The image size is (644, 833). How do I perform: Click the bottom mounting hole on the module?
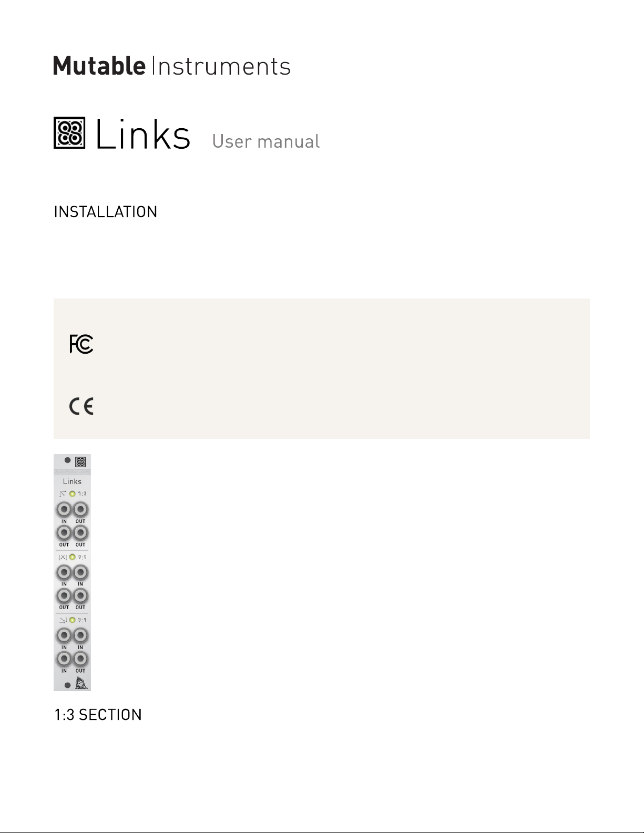click(67, 685)
